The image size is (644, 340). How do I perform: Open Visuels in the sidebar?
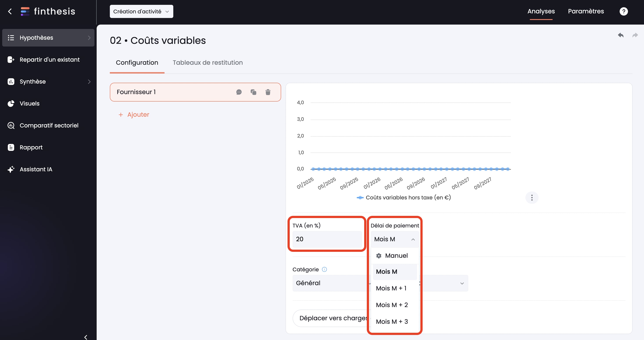[x=48, y=104]
